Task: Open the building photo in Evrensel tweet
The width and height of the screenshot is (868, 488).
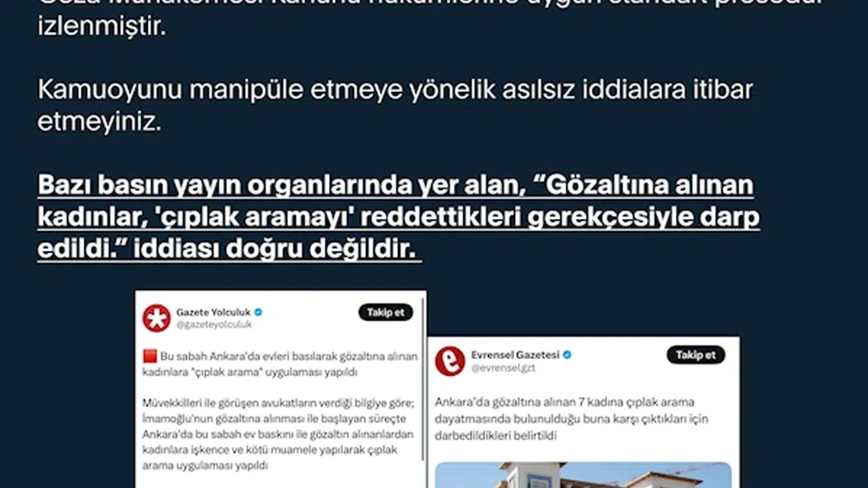Action: pyautogui.click(x=583, y=475)
